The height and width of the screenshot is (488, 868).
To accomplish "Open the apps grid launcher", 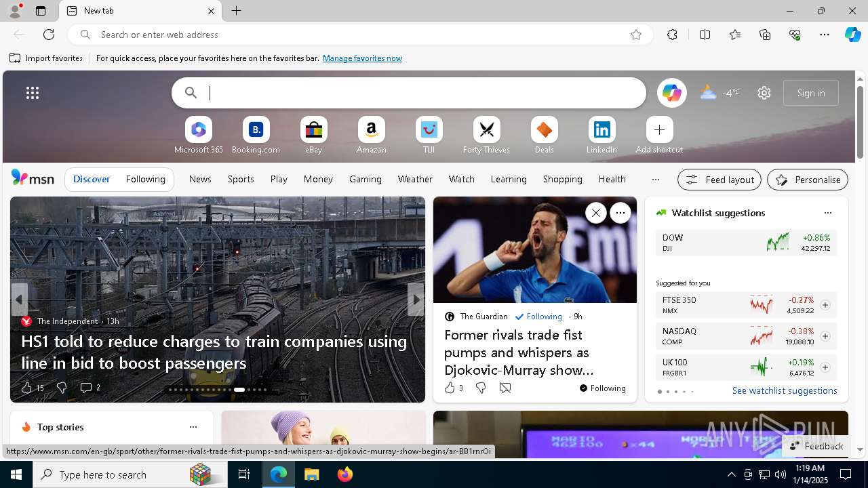I will 33,93.
